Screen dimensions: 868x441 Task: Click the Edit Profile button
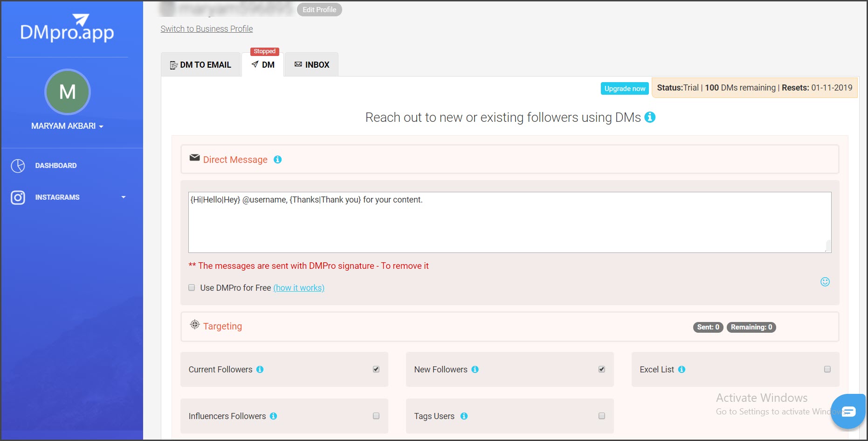pyautogui.click(x=319, y=9)
